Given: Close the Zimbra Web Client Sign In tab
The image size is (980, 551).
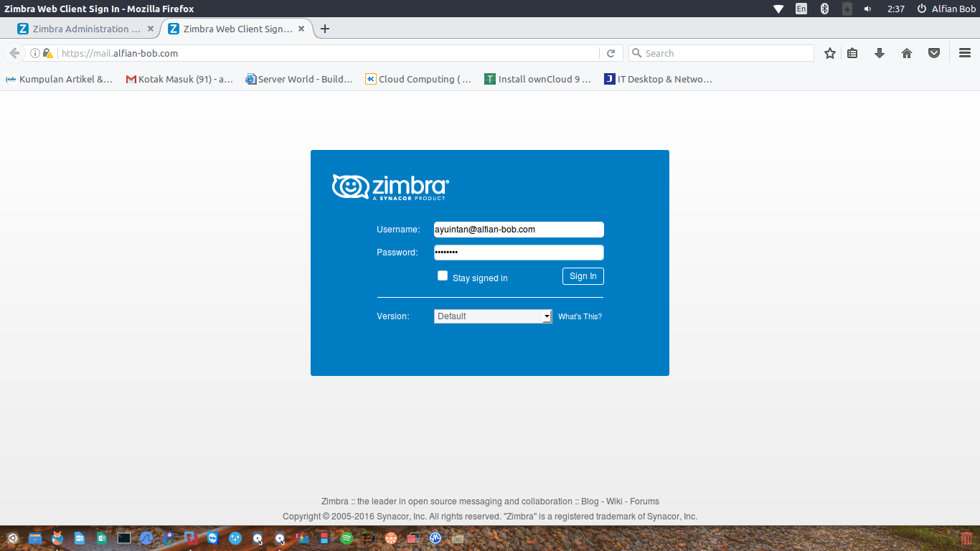Looking at the screenshot, I should [x=301, y=29].
